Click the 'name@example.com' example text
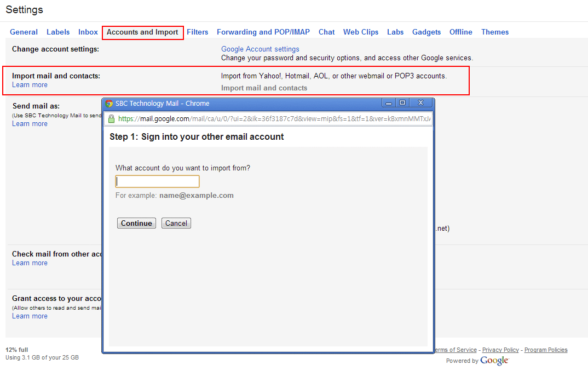 pos(197,196)
